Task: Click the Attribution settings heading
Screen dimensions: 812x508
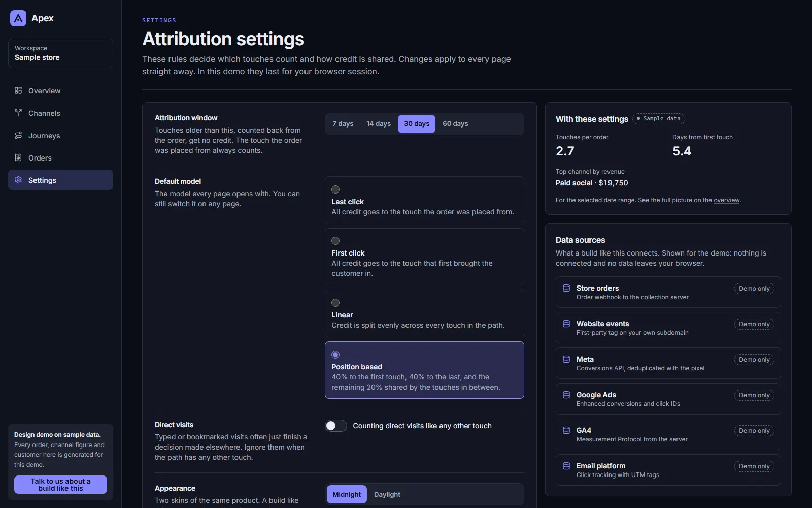Action: tap(223, 39)
